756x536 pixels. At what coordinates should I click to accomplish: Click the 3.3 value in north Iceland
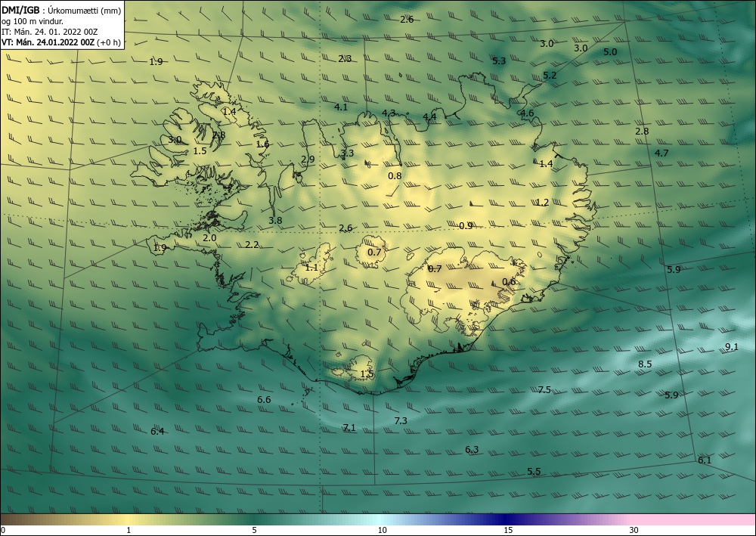point(347,153)
